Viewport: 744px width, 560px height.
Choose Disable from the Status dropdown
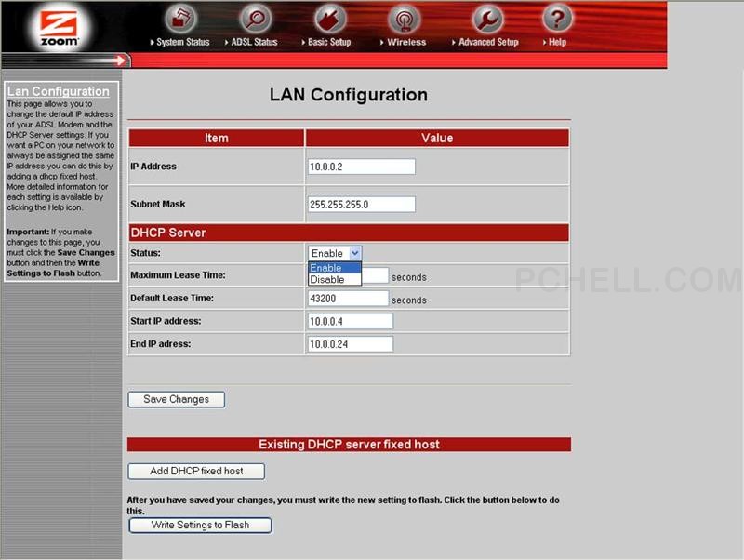point(327,279)
